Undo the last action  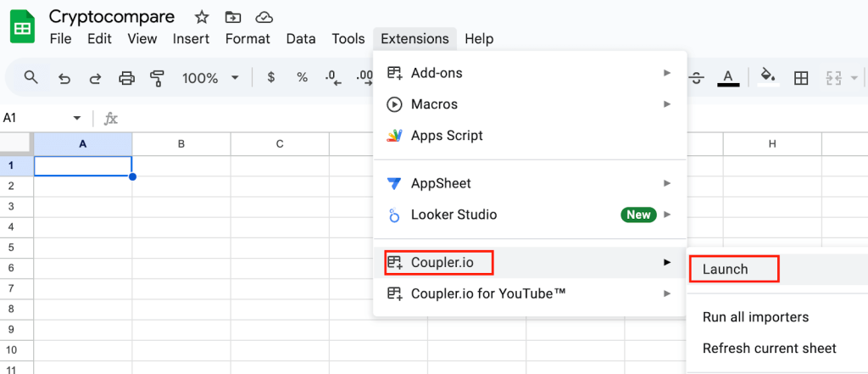pyautogui.click(x=64, y=79)
